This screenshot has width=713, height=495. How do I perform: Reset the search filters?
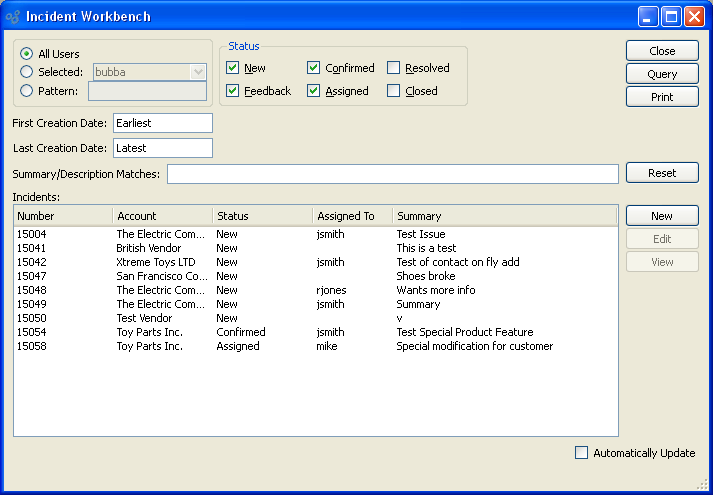pos(661,173)
